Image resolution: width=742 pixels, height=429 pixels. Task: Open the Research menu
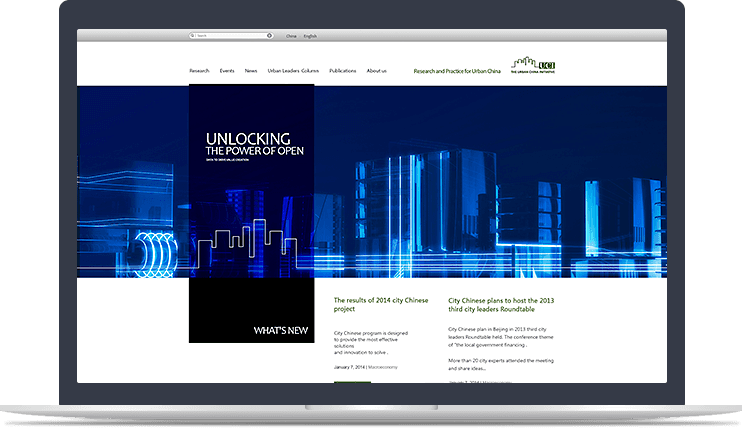pyautogui.click(x=199, y=71)
